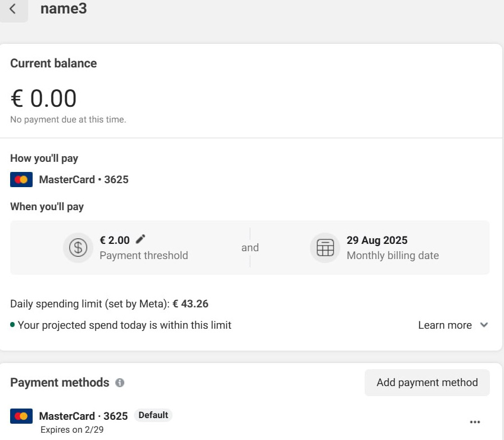Expand details with Learn more chevron
The width and height of the screenshot is (504, 440).
(x=484, y=325)
